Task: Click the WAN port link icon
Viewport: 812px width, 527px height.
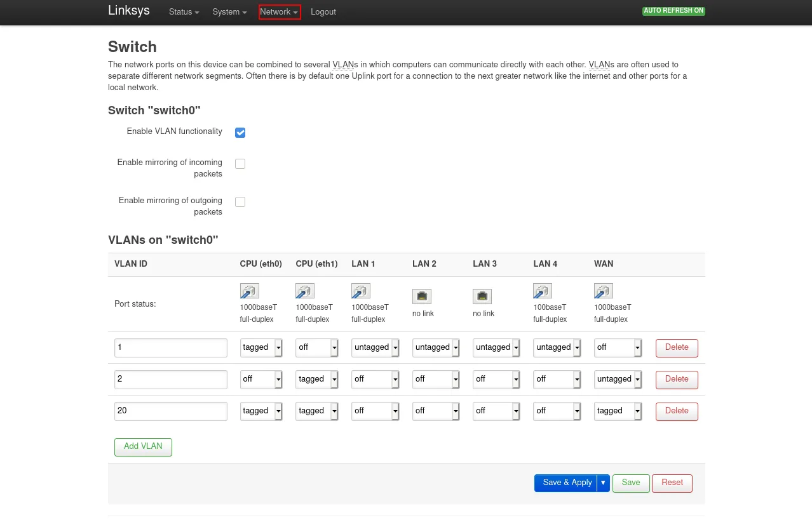Action: pyautogui.click(x=604, y=291)
